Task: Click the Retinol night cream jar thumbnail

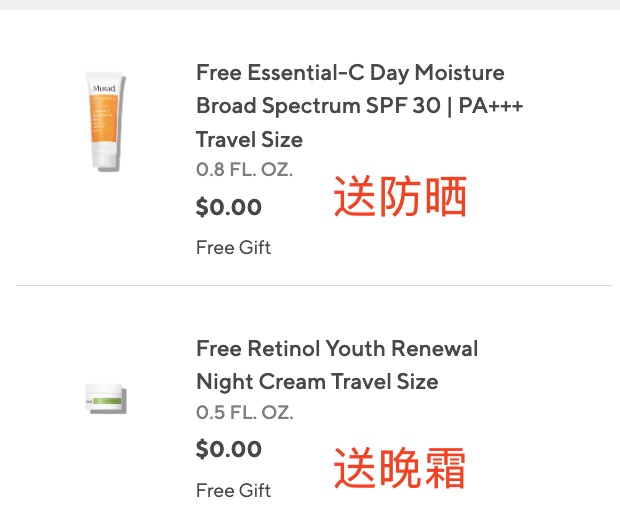Action: pyautogui.click(x=105, y=399)
